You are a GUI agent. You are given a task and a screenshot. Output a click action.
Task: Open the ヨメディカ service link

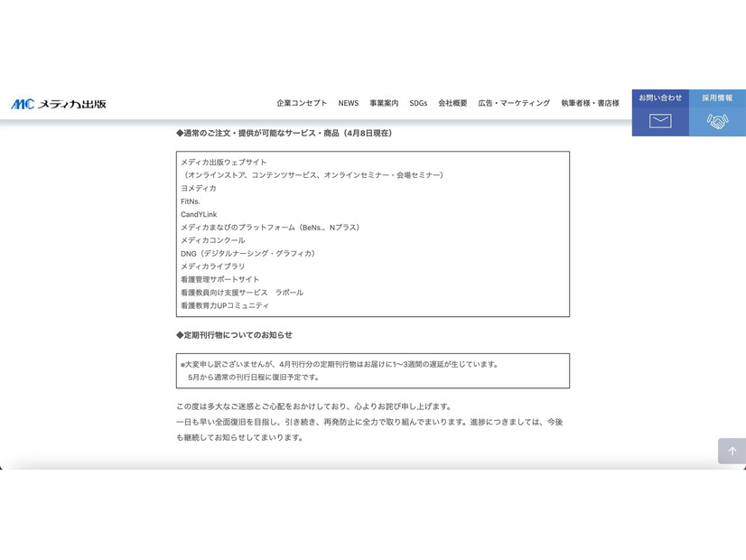(198, 188)
